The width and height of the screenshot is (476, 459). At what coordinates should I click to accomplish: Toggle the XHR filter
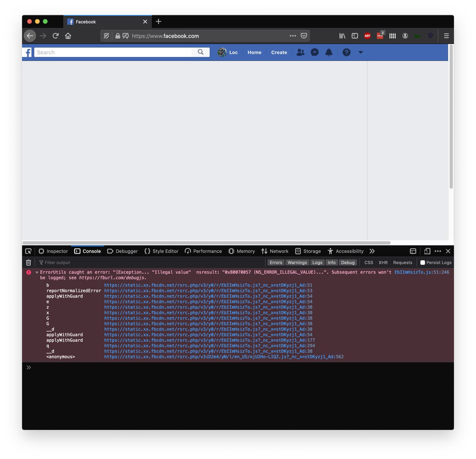tap(383, 262)
